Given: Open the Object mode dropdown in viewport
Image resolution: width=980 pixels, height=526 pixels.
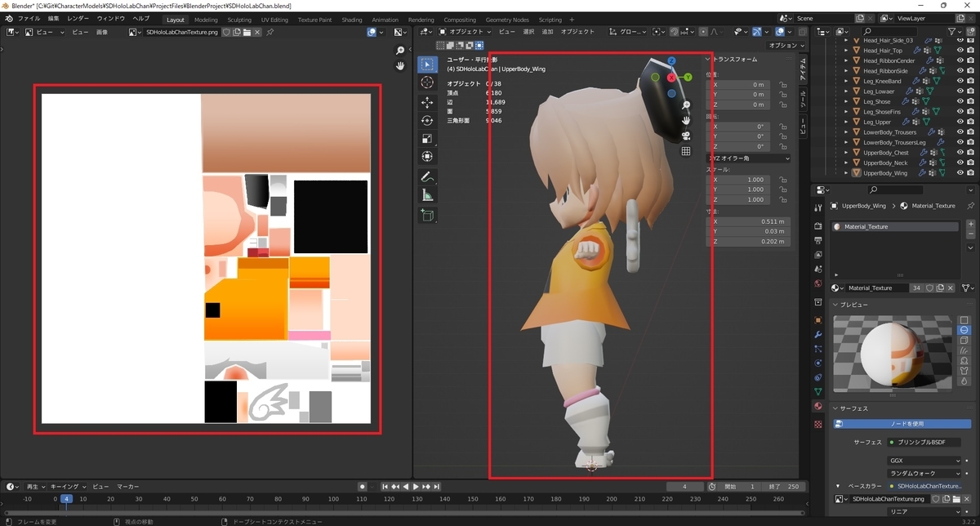Looking at the screenshot, I should [x=465, y=32].
